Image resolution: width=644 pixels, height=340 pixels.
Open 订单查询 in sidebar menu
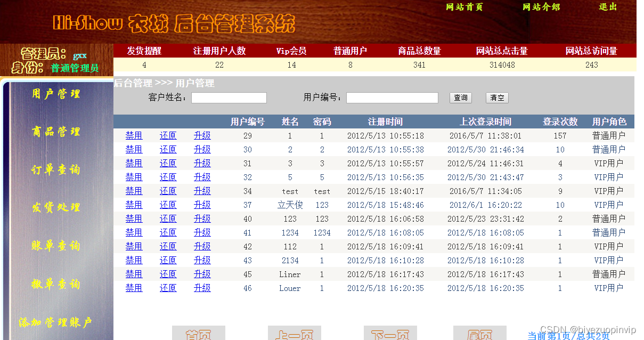coord(56,169)
